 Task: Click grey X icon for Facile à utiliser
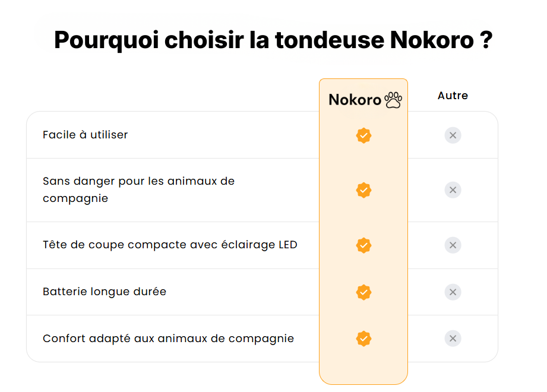(453, 135)
